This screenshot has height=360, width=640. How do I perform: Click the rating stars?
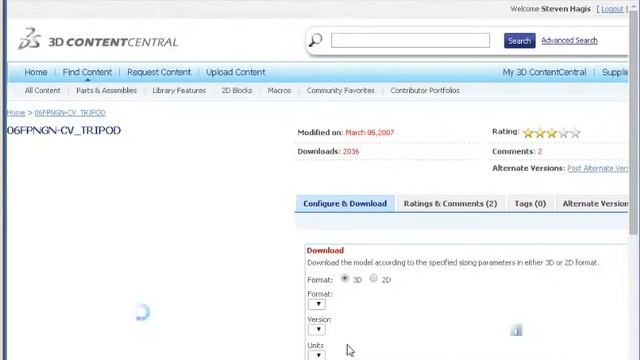tap(551, 133)
